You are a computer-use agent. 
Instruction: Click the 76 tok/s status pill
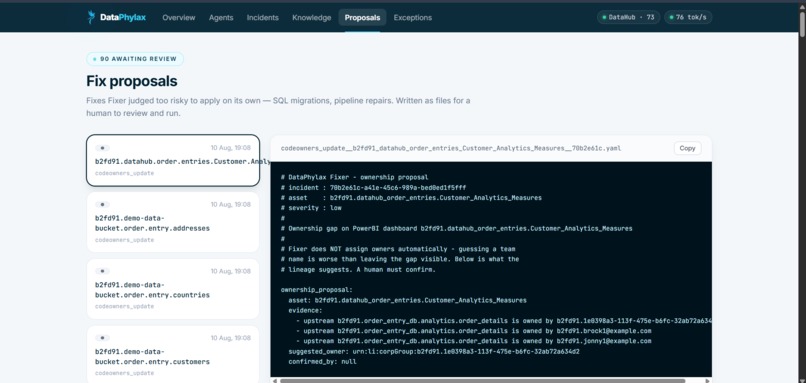pyautogui.click(x=688, y=17)
